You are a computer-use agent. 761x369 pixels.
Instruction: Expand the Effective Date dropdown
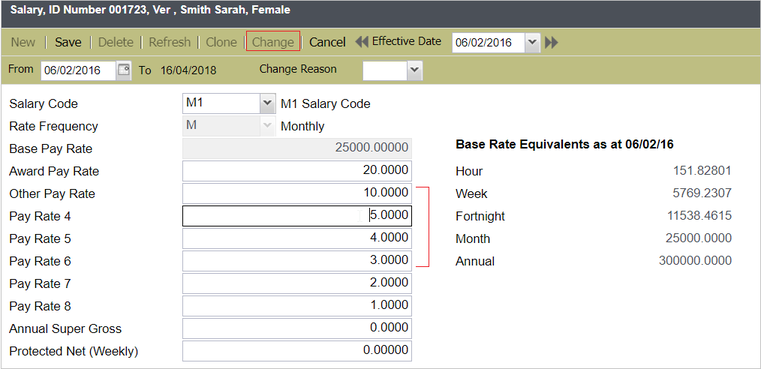(x=532, y=43)
